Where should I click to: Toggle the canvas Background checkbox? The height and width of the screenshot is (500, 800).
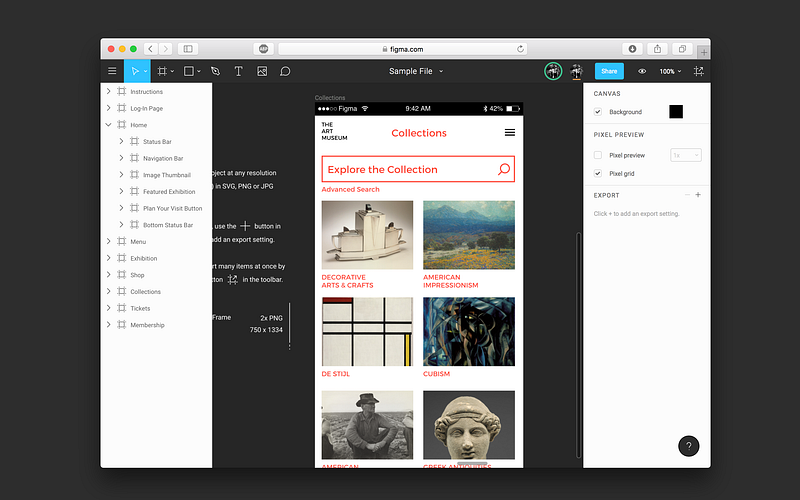pos(598,112)
